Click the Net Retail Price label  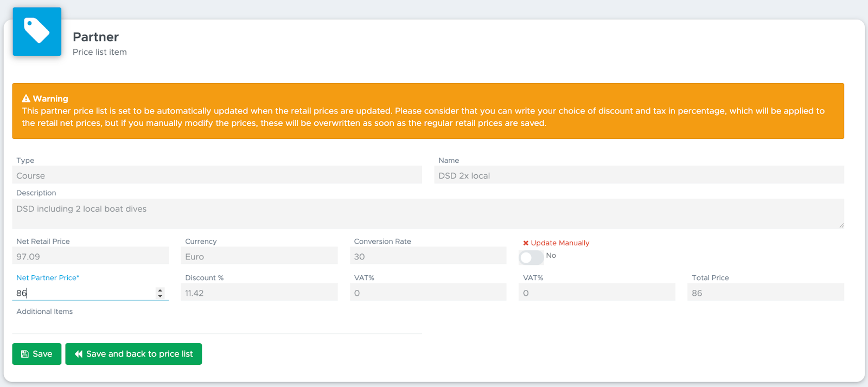click(43, 242)
